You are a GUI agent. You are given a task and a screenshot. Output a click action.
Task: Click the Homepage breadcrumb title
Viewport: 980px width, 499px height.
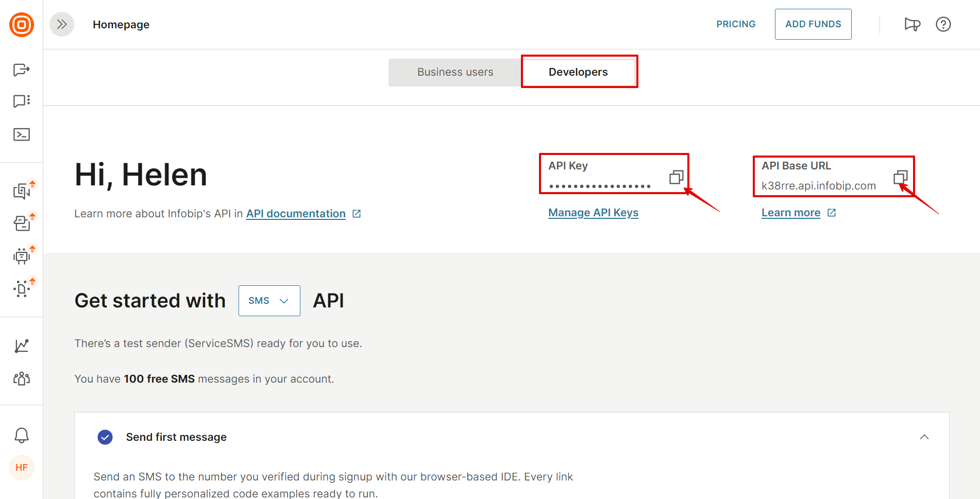pos(121,25)
